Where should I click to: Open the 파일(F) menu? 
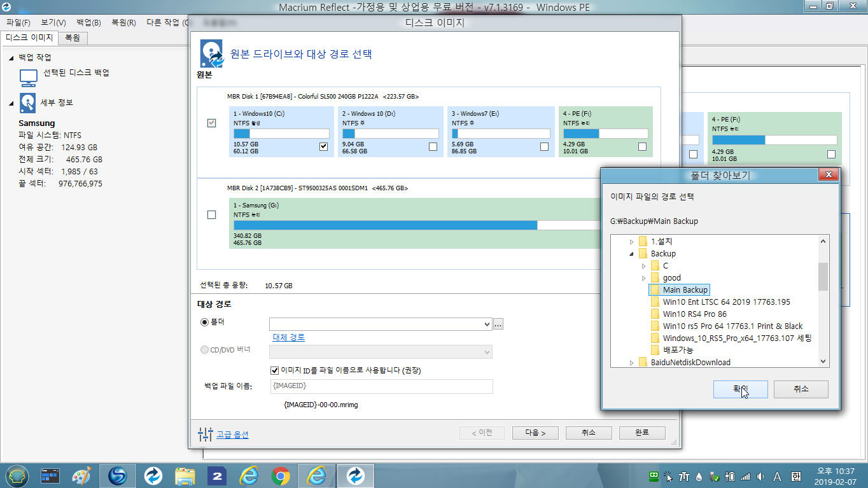click(18, 22)
